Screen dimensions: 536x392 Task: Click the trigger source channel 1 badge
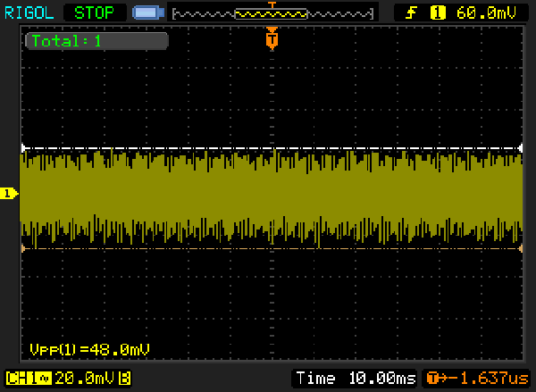click(437, 13)
